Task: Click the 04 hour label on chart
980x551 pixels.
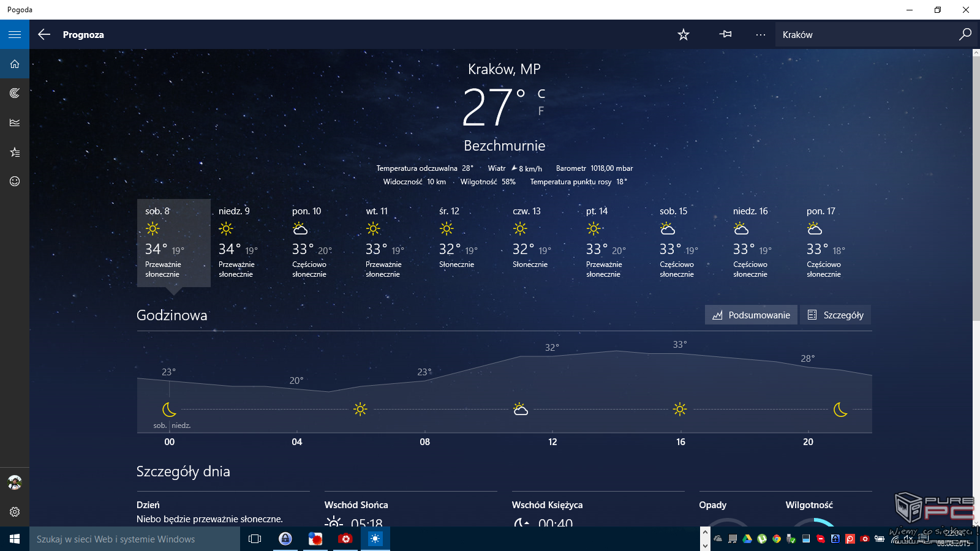Action: pos(297,442)
